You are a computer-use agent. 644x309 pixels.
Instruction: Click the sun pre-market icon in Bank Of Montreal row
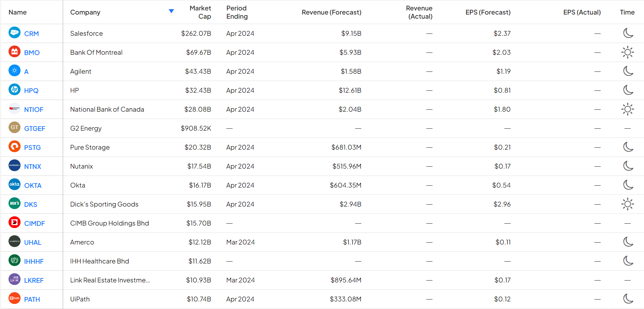628,52
